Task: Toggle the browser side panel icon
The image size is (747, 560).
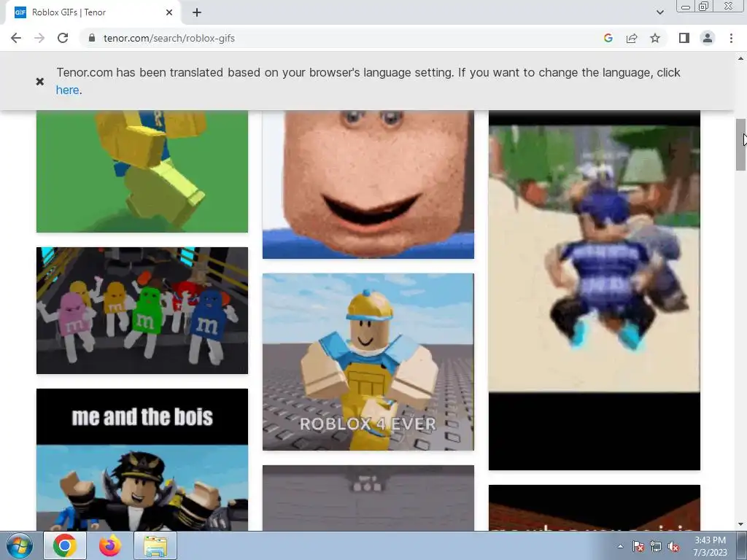Action: coord(684,38)
